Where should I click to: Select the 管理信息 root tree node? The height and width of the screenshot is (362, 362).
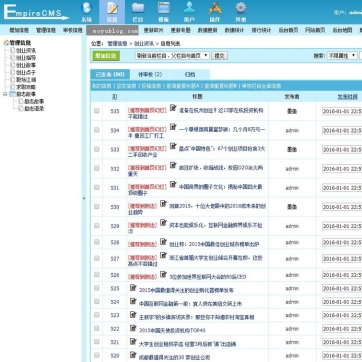pyautogui.click(x=20, y=43)
